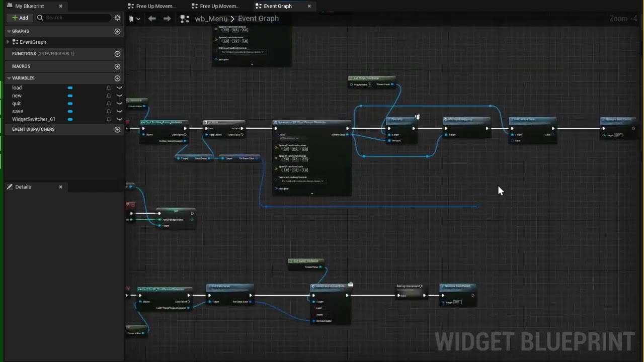Select the load variable

(x=17, y=88)
